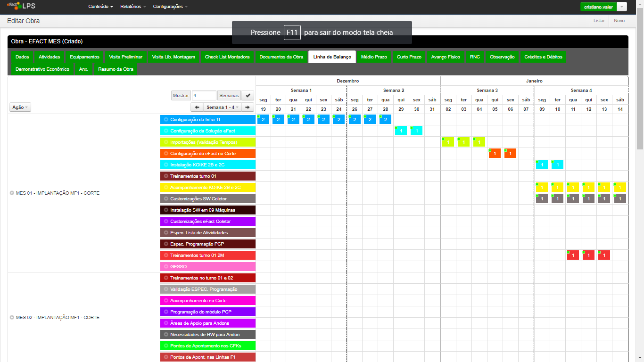
Task: Click the Semanas button
Action: click(x=229, y=96)
